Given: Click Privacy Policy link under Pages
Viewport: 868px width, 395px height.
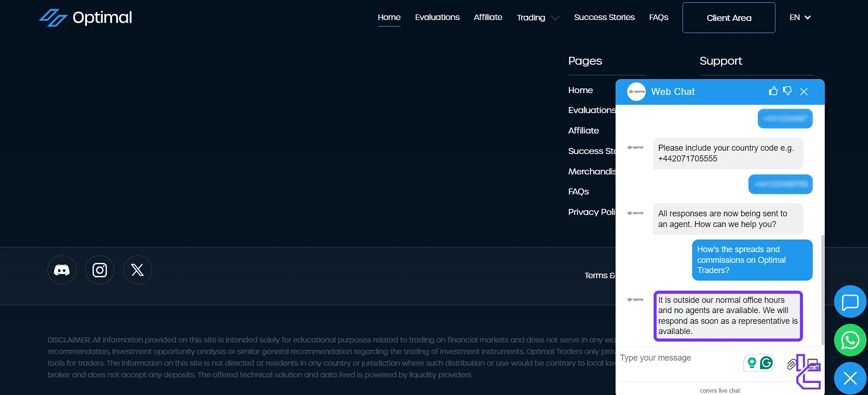Looking at the screenshot, I should (x=592, y=212).
